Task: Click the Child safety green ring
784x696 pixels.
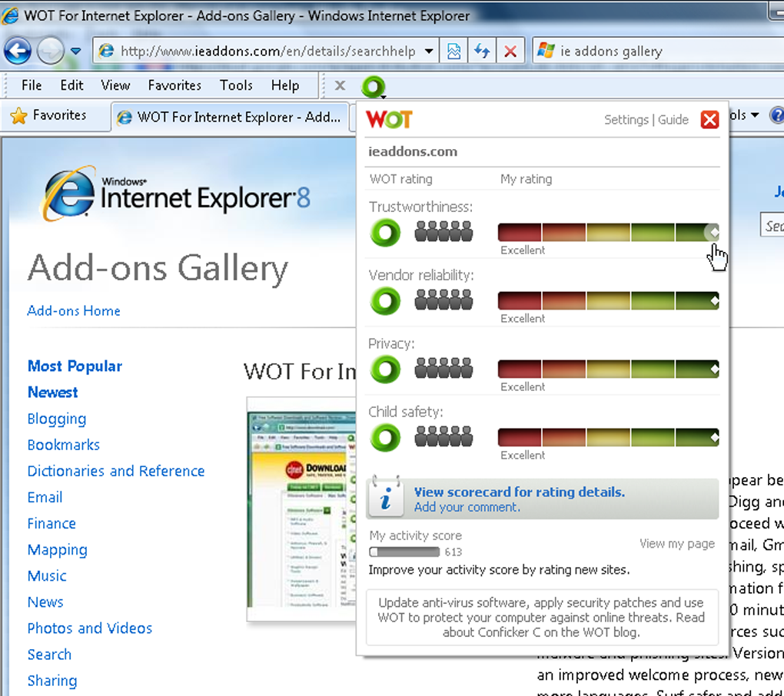Action: (386, 438)
